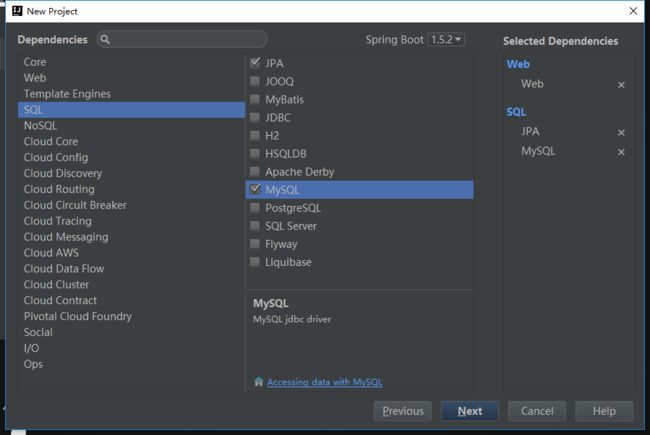
Task: Close the New Project dialog
Action: [633, 11]
